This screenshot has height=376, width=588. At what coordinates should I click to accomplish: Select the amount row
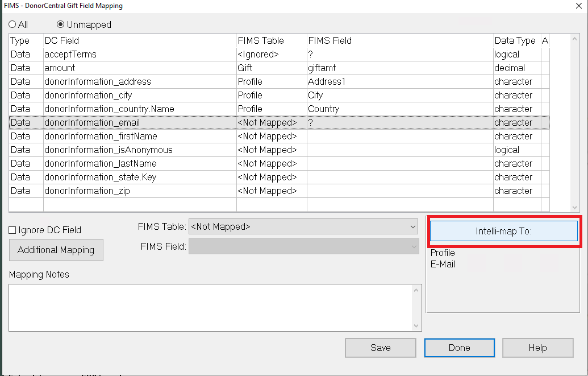click(279, 68)
